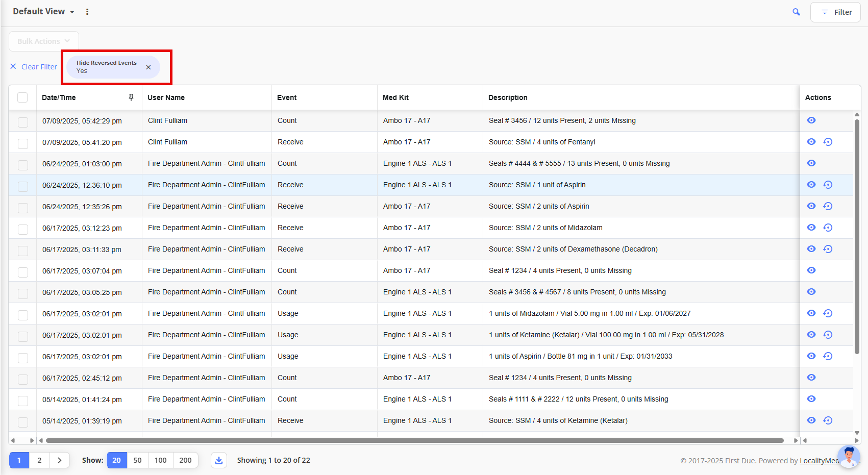Click the table scroll-down arrow
The image size is (868, 475).
(x=857, y=433)
